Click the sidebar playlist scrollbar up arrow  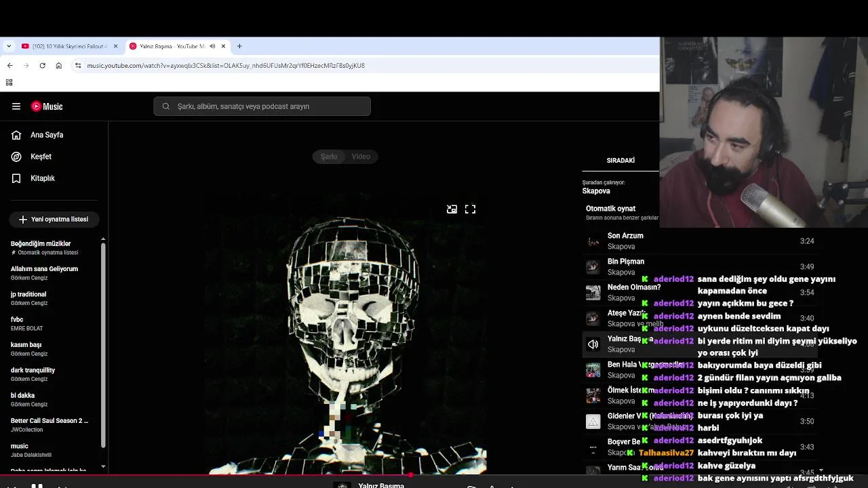click(103, 239)
